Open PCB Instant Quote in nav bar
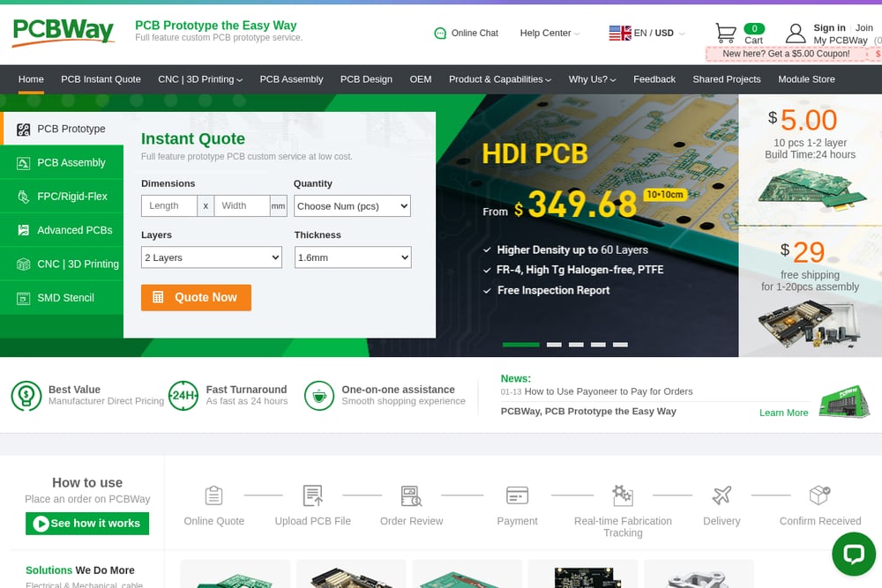882x588 pixels. (x=101, y=79)
